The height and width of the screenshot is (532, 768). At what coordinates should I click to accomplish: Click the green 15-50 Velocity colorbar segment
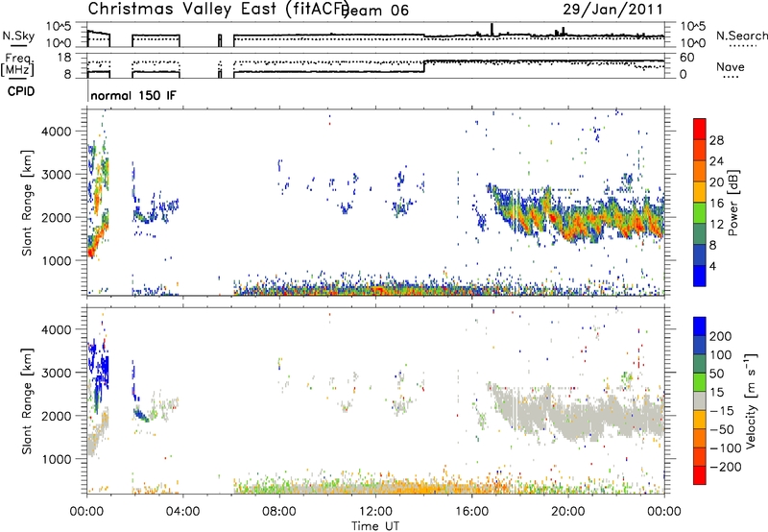(x=700, y=382)
